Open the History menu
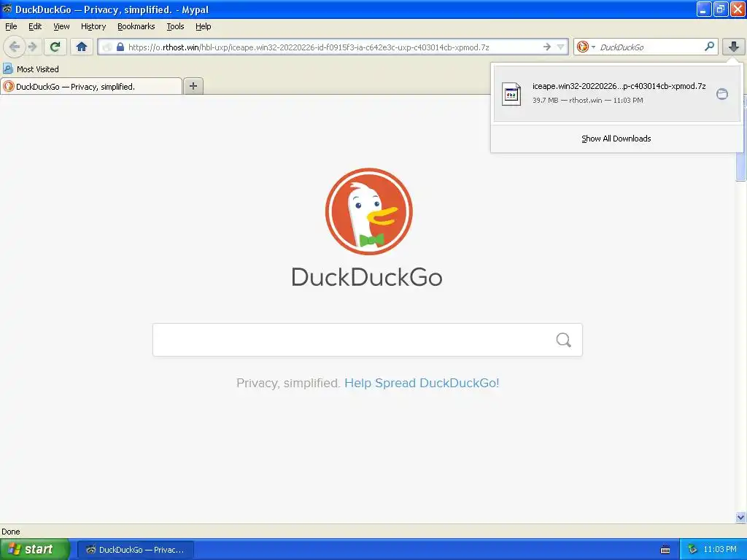 tap(93, 26)
